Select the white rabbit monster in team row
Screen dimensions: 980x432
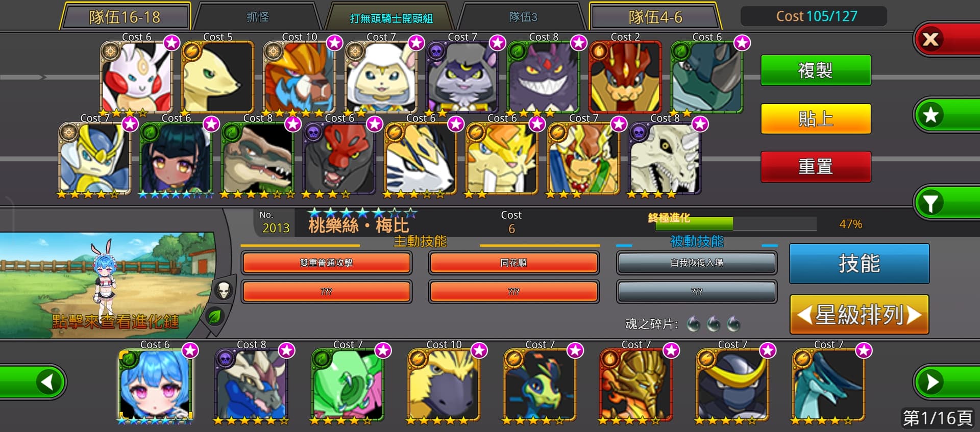(137, 77)
